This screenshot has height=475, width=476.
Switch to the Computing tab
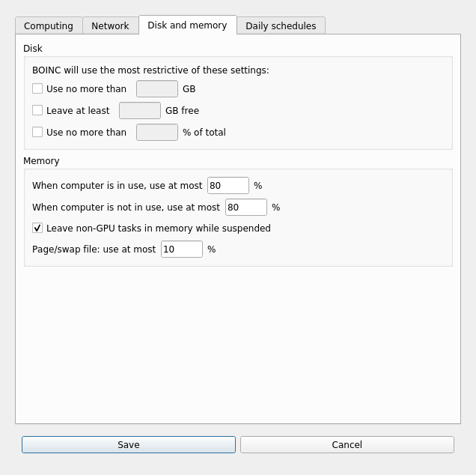pyautogui.click(x=49, y=25)
